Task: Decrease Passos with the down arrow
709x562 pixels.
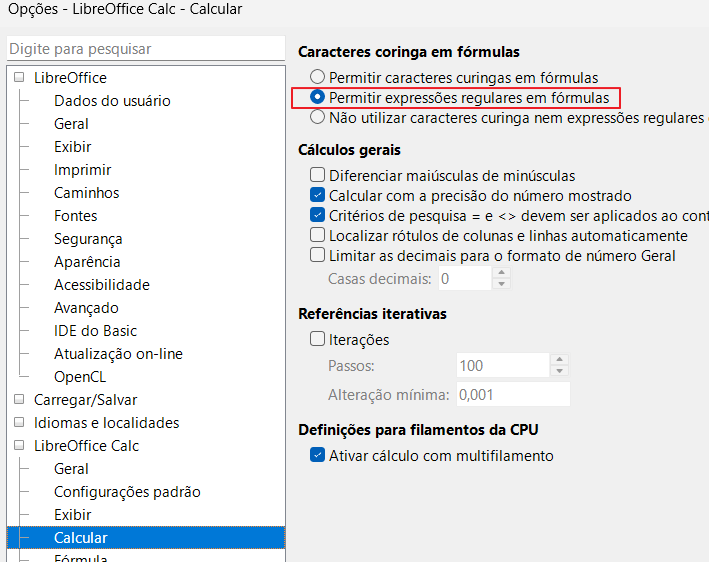Action: pos(559,371)
